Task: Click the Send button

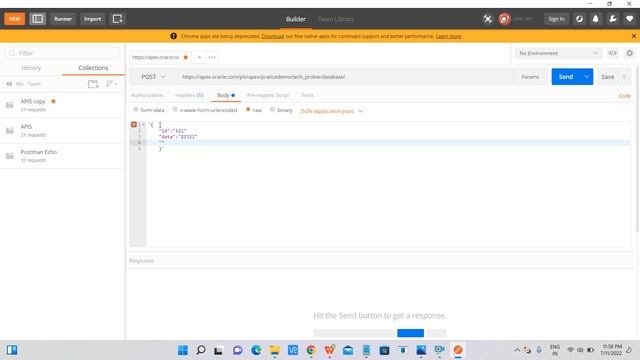Action: (566, 77)
